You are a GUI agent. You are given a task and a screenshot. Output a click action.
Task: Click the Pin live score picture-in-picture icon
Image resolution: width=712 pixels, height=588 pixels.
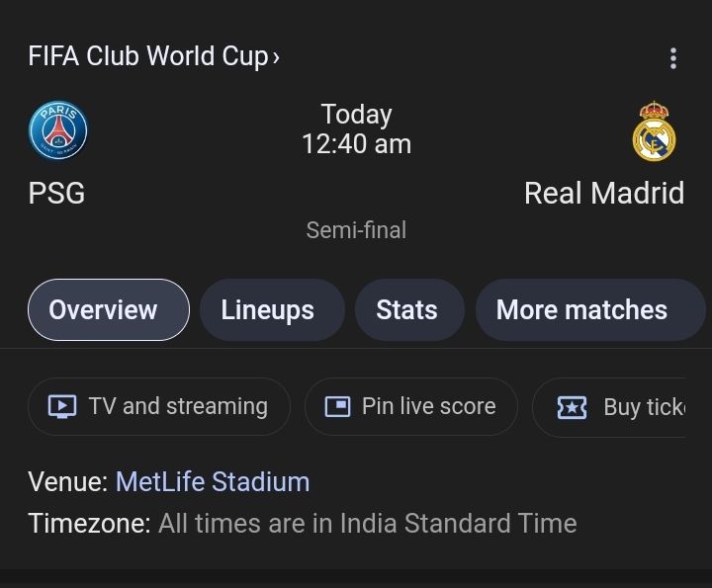337,406
